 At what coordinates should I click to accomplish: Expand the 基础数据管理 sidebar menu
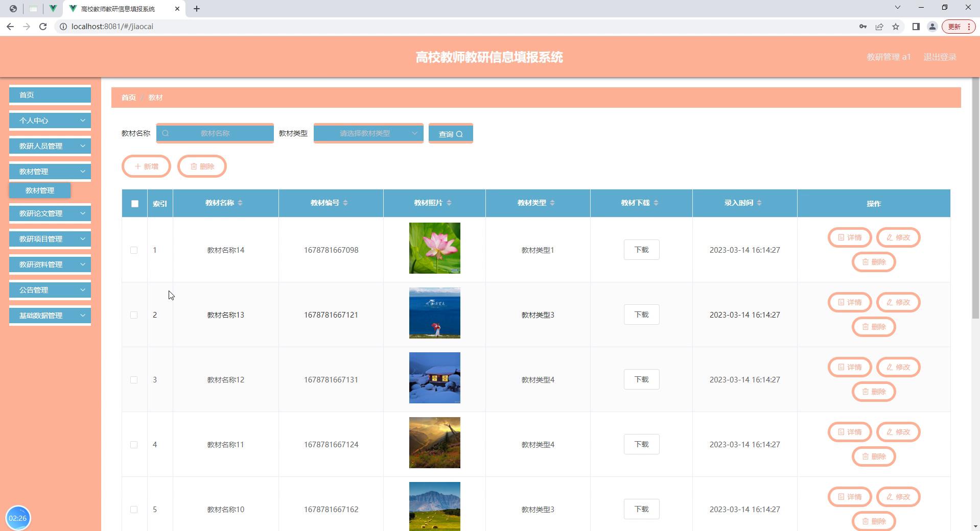pyautogui.click(x=50, y=316)
